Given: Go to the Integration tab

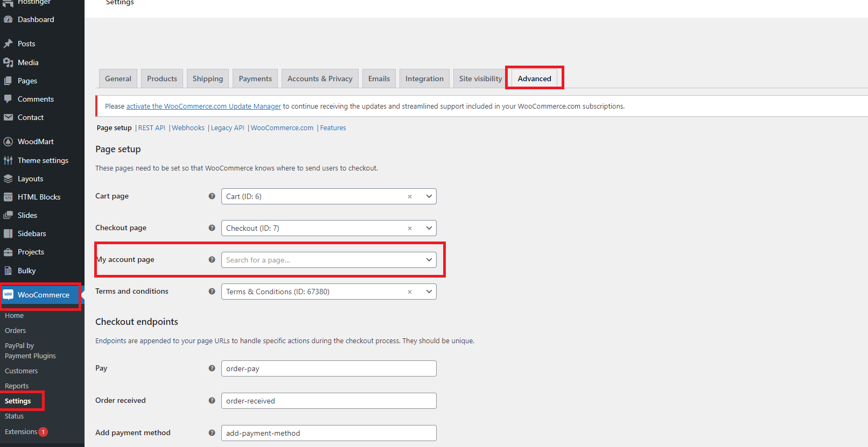Looking at the screenshot, I should pos(424,79).
